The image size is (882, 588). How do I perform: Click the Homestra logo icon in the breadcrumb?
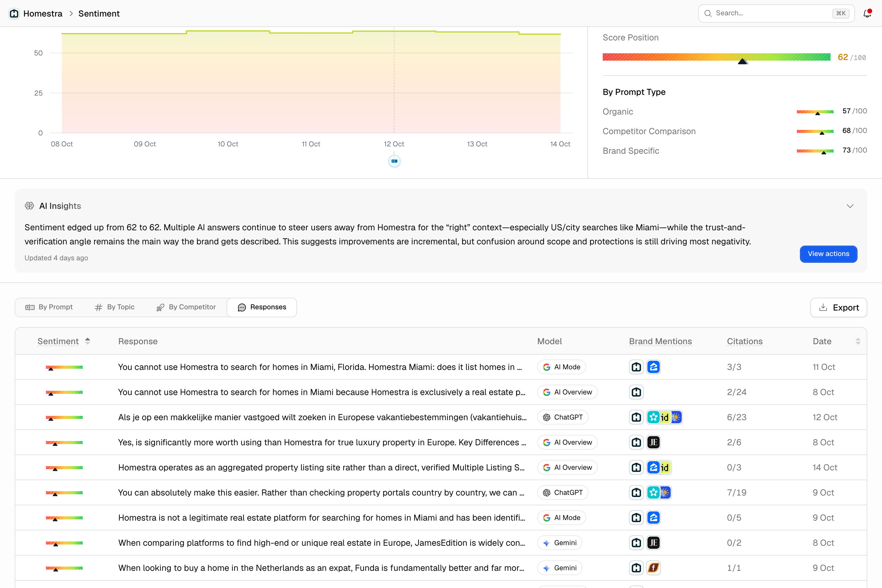(14, 13)
